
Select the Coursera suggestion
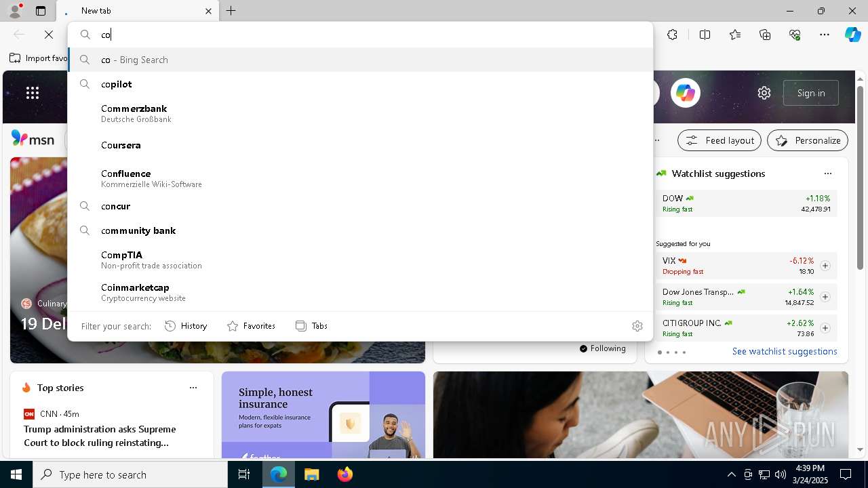pyautogui.click(x=360, y=145)
